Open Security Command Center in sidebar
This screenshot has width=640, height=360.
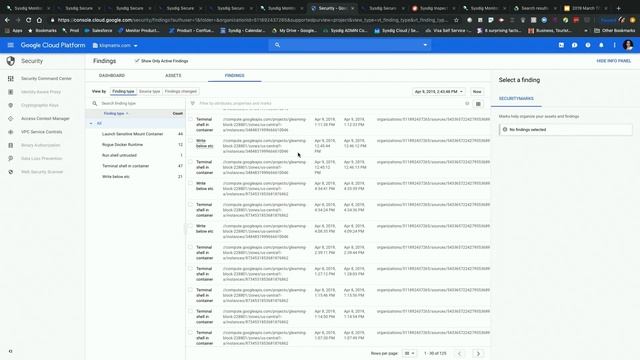[x=46, y=78]
